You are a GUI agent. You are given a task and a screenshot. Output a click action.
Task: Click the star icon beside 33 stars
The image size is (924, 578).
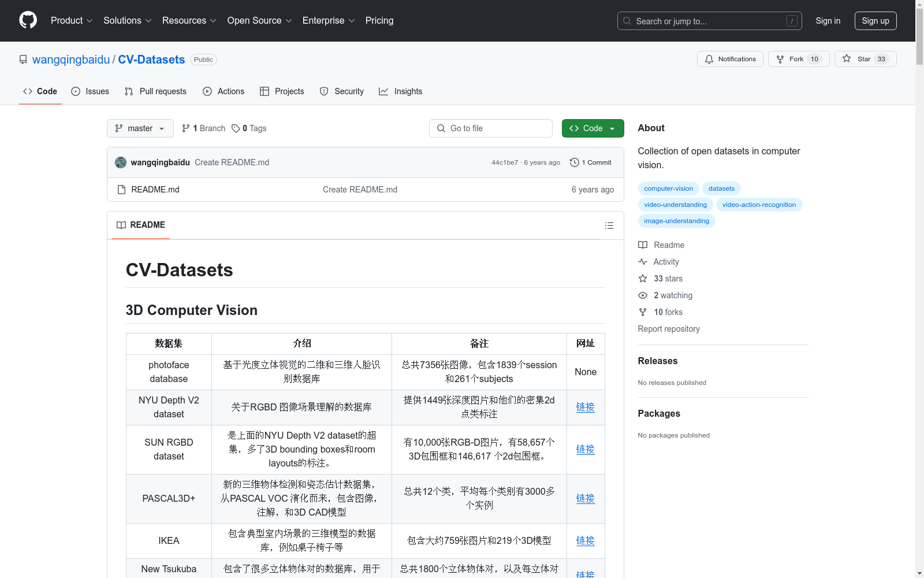[x=643, y=279]
